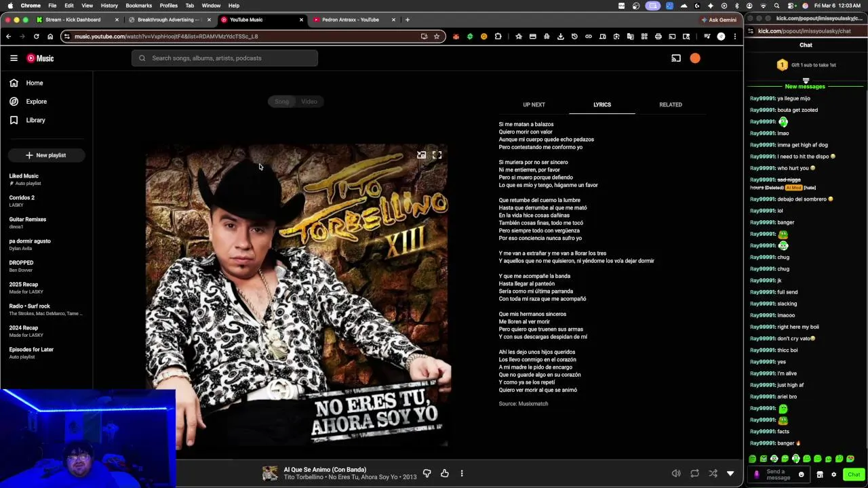Open Episodes for Later auto playlist

(46, 353)
